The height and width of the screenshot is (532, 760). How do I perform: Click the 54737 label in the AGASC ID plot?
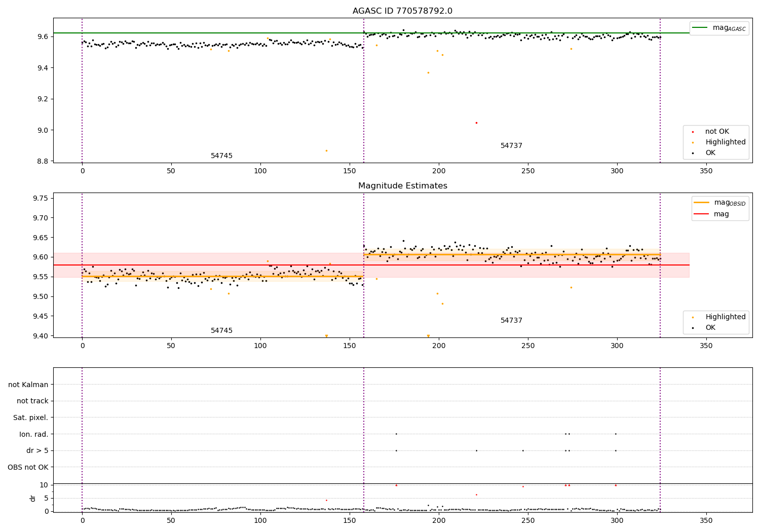pyautogui.click(x=511, y=146)
